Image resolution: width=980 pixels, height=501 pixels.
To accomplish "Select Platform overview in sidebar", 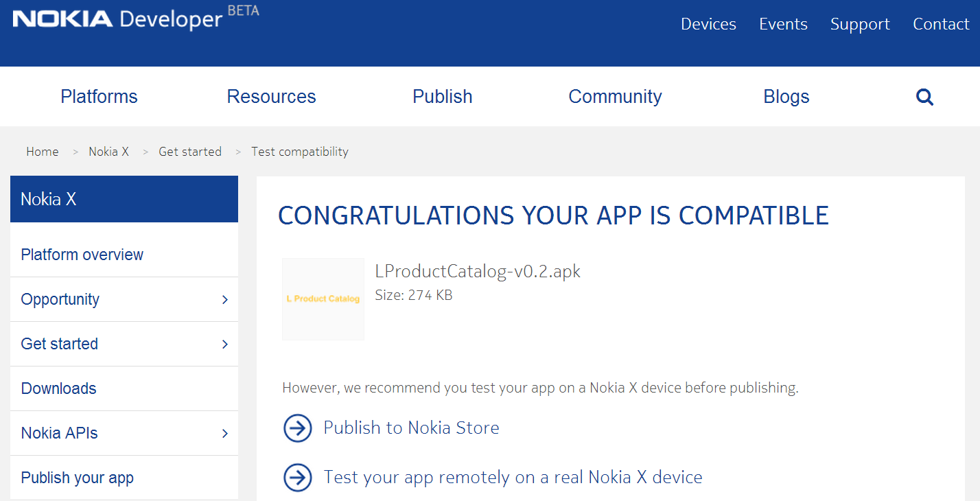I will click(82, 255).
